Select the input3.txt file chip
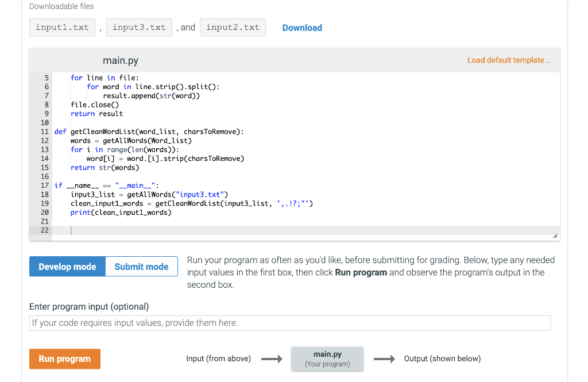The image size is (588, 382). [x=139, y=27]
